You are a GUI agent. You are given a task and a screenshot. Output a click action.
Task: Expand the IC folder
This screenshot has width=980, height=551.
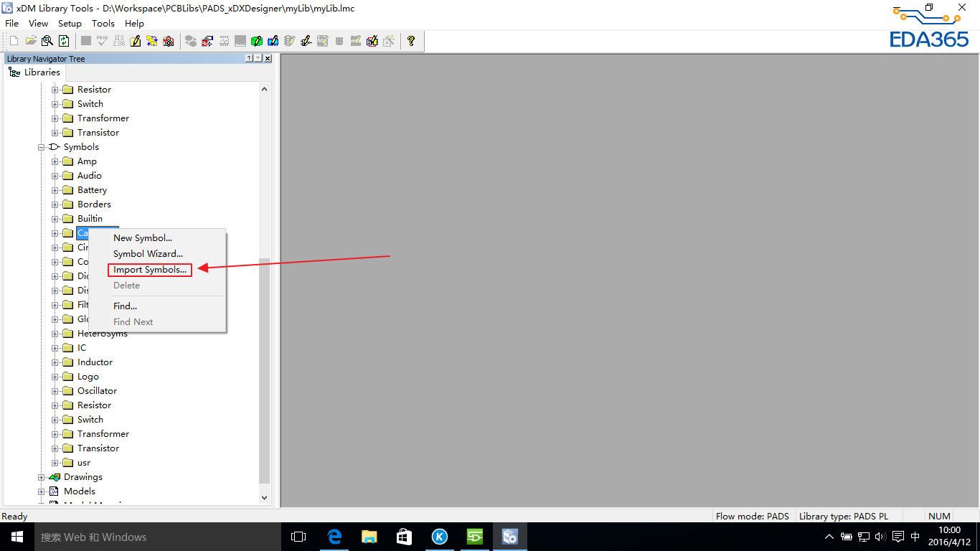coord(55,348)
